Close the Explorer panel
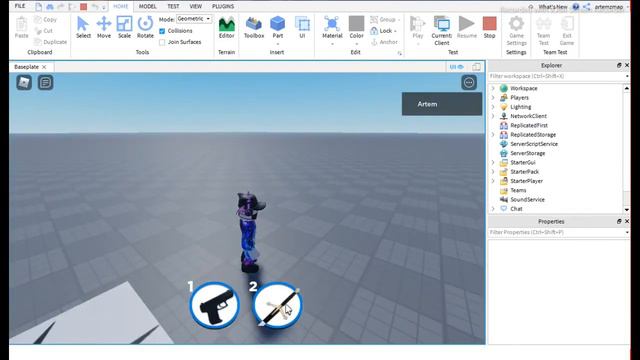640x360 pixels. pyautogui.click(x=627, y=65)
